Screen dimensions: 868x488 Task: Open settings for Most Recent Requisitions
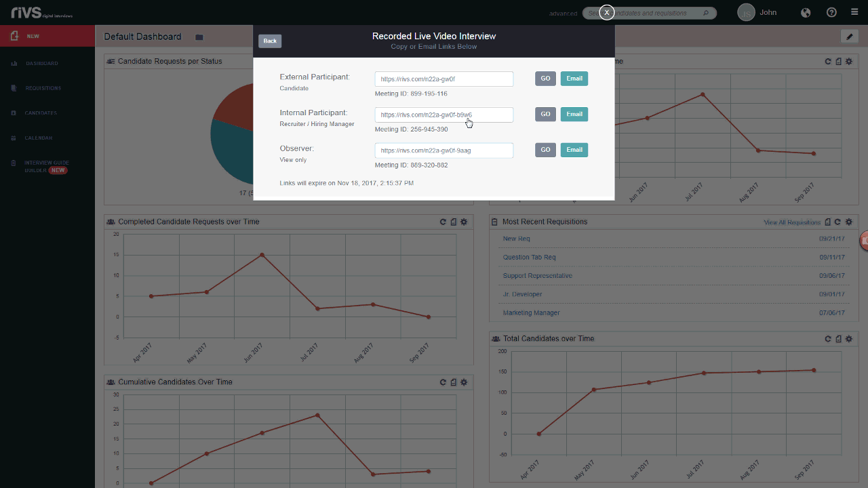[x=849, y=222]
